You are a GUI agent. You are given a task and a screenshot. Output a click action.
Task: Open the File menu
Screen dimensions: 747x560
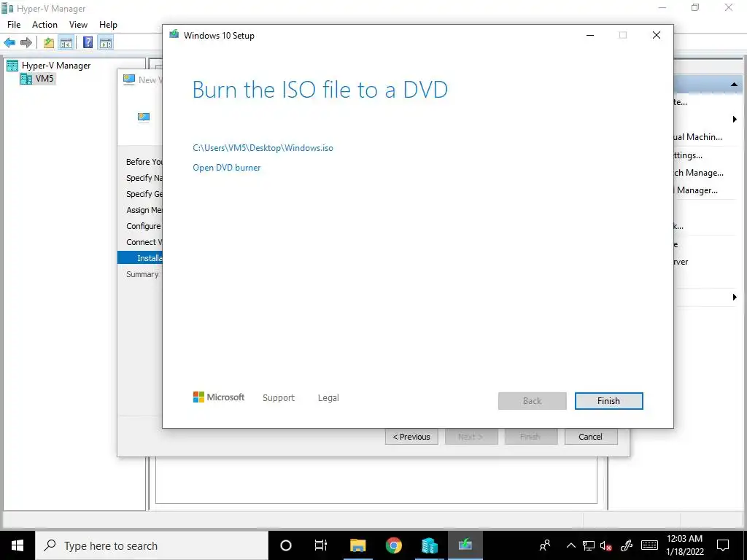[14, 25]
